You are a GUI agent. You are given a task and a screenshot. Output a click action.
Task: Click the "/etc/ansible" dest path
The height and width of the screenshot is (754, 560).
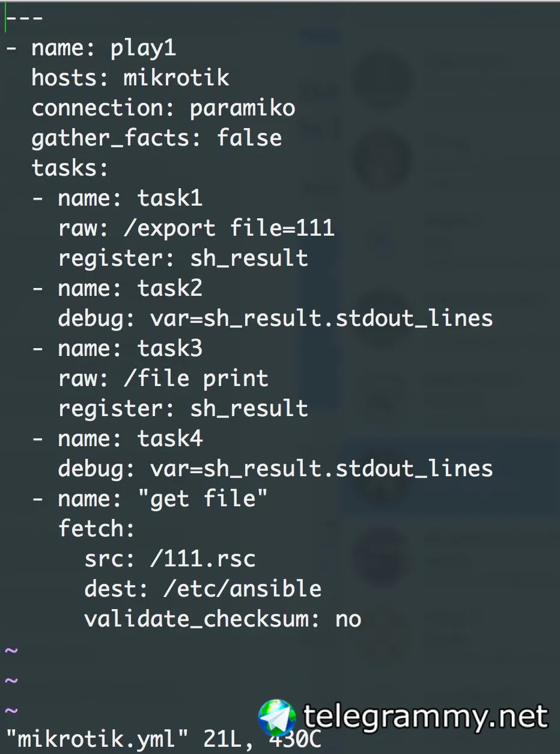[242, 589]
